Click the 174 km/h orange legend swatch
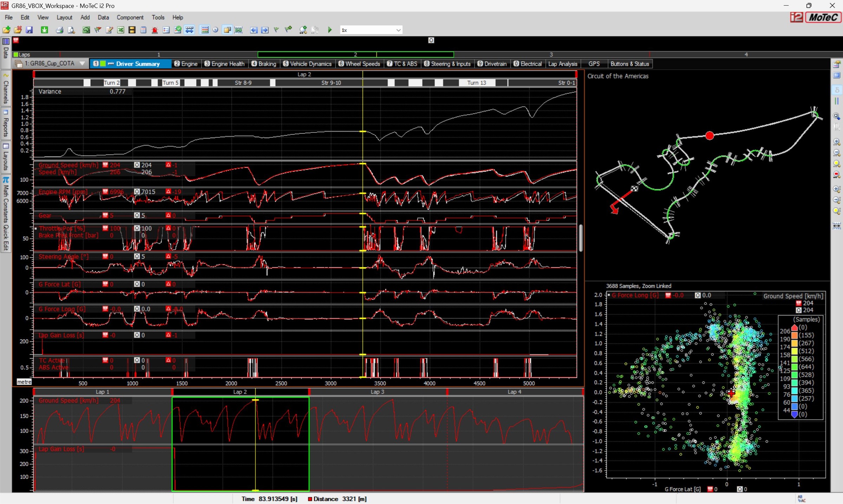Viewport: 843px width, 504px height. point(794,343)
